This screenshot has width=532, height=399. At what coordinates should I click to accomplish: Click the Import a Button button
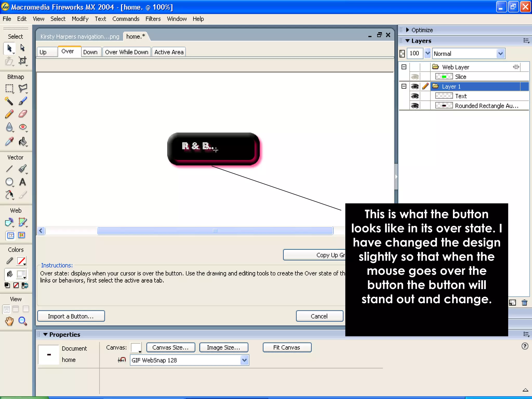(71, 316)
